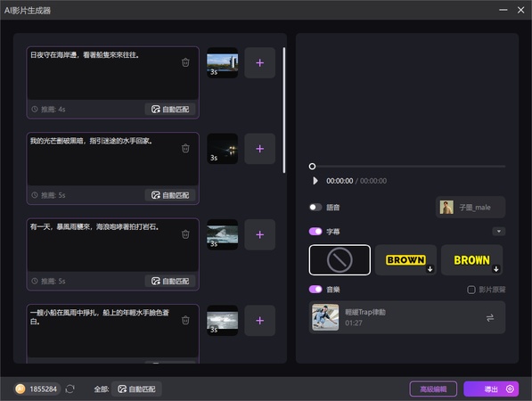Minimize the AI影片生成器 window
Screen dimensions: 532x401
tap(503, 10)
